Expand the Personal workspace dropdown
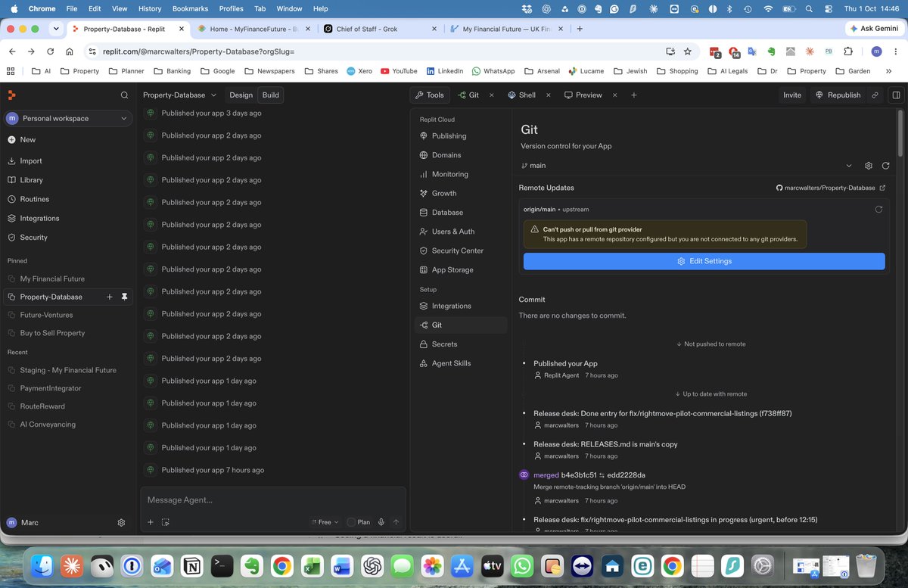 click(69, 119)
